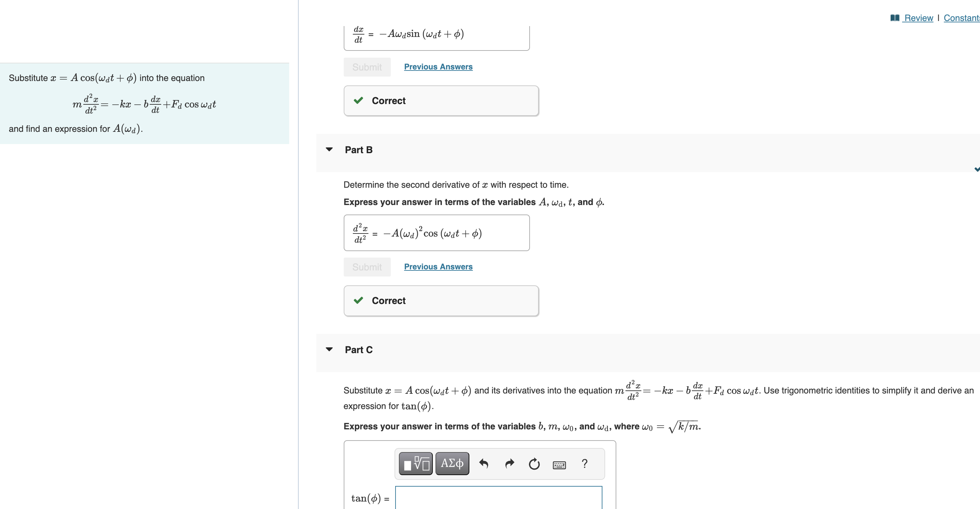Reset the answer field
980x509 pixels.
tap(534, 464)
